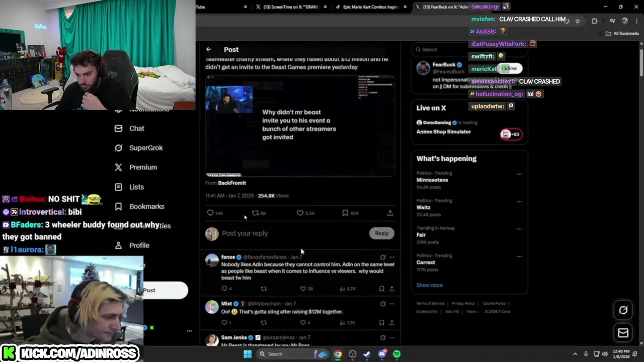The image size is (644, 362).
Task: Open Chrome extensions puzzle icon
Action: (x=594, y=21)
